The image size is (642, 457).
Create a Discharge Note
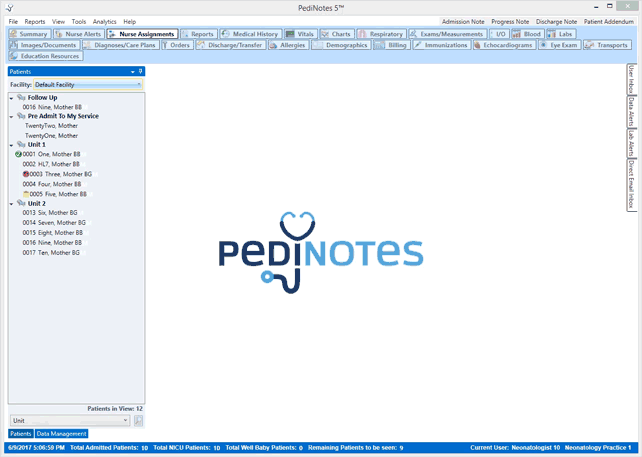556,22
